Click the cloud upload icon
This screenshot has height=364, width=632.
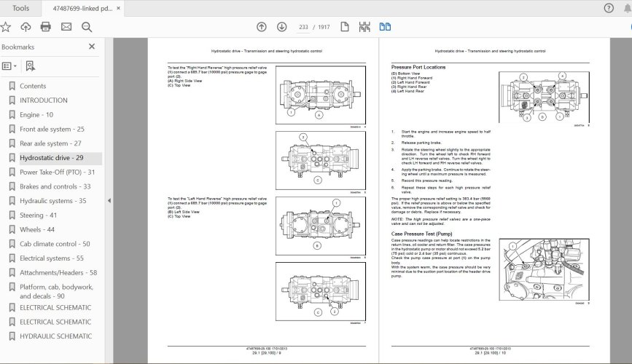pyautogui.click(x=26, y=27)
